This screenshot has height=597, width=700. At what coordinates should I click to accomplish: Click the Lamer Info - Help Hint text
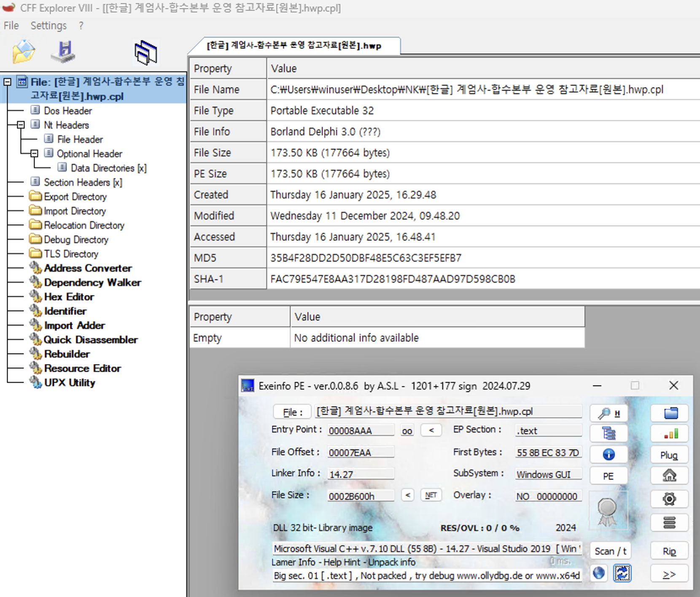pos(344,562)
